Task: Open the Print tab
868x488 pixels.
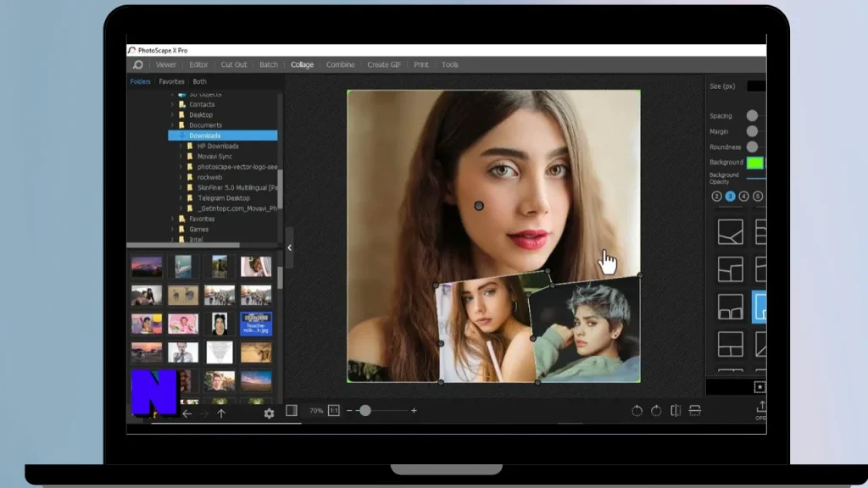Action: tap(420, 64)
